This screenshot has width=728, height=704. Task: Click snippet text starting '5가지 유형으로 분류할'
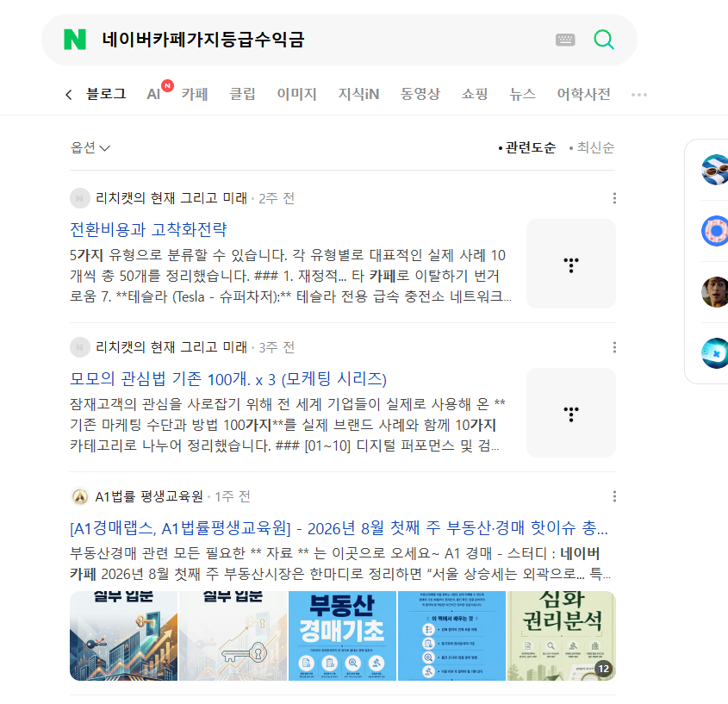point(290,276)
